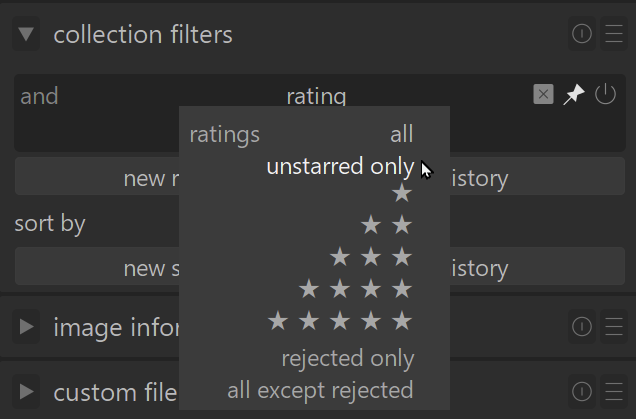Pin the rating filter
The height and width of the screenshot is (419, 636).
tap(573, 95)
